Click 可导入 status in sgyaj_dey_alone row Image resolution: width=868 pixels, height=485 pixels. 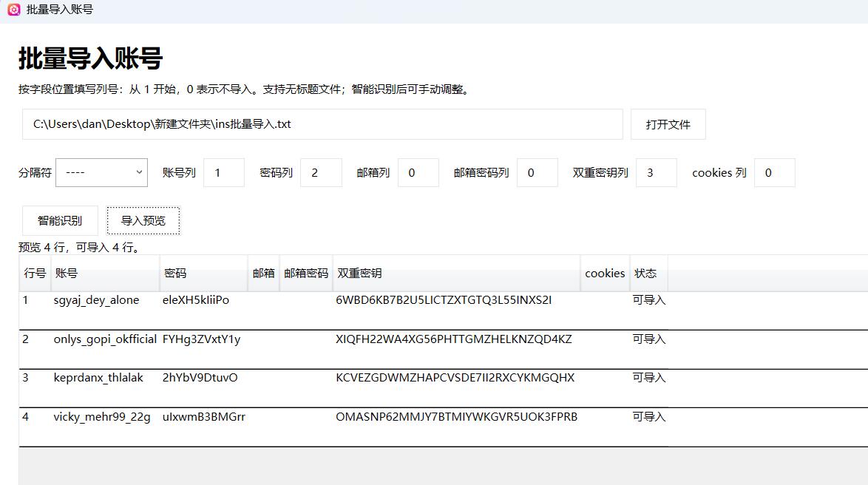(x=649, y=300)
